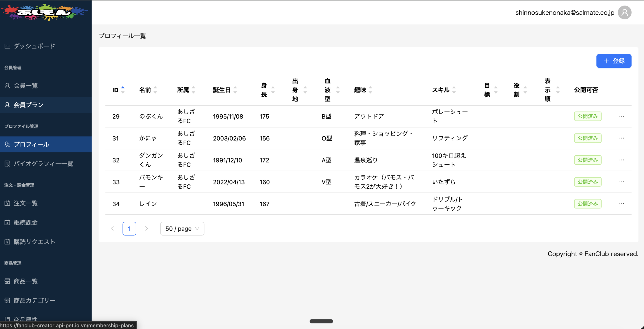Open row 29 more-actions ellipsis
Screen dimensions: 644x329
[x=622, y=116]
